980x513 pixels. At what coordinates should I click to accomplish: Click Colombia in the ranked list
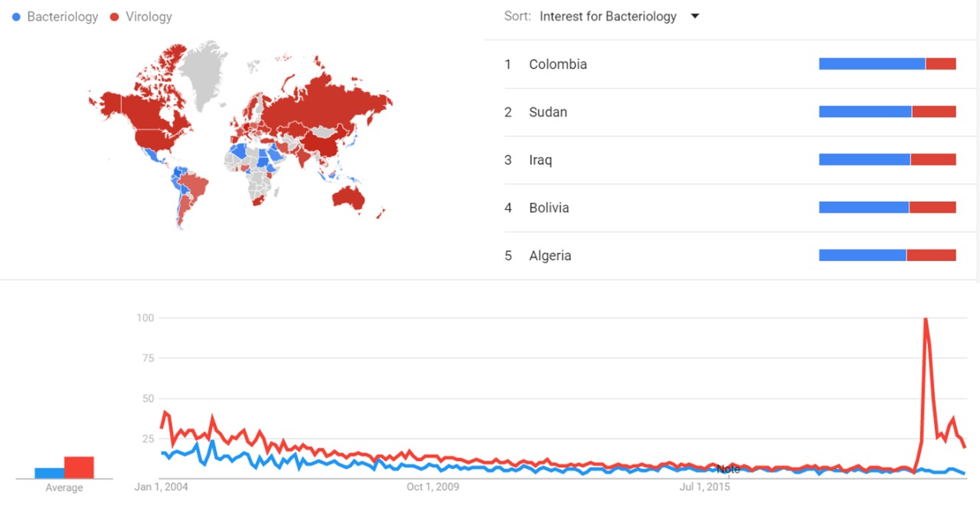pyautogui.click(x=557, y=64)
